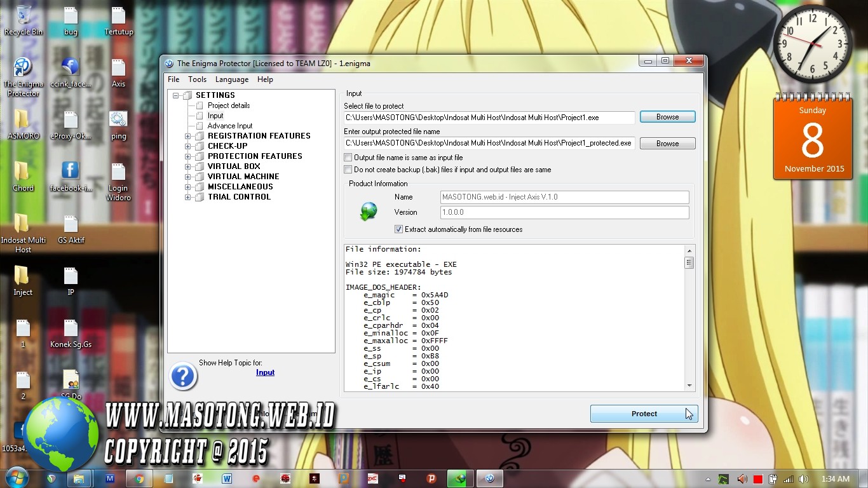Select the Input tree item
This screenshot has width=868, height=488.
215,116
